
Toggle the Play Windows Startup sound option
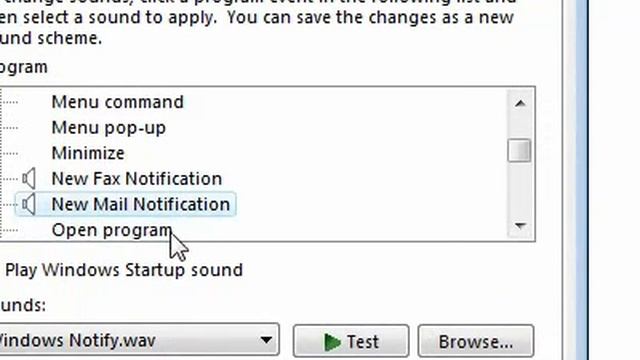point(124,270)
